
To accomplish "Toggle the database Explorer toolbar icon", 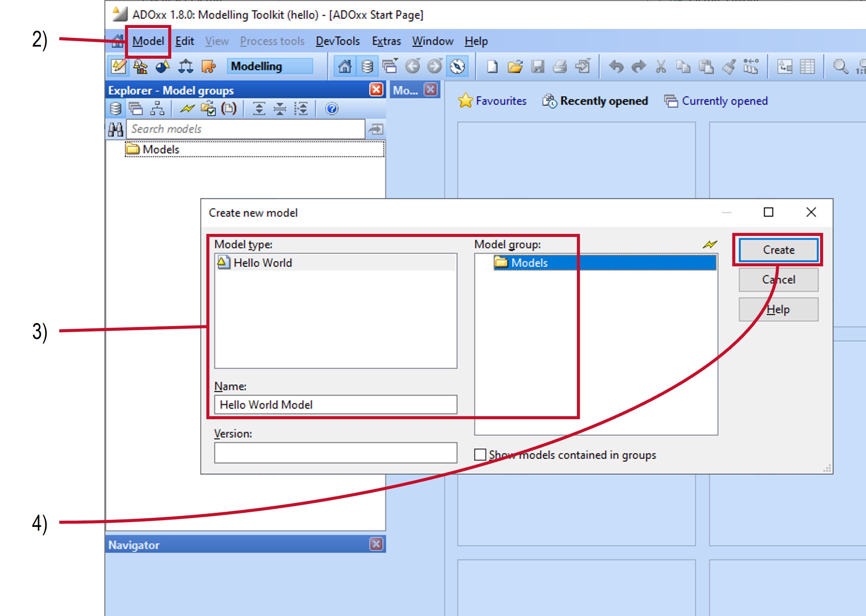I will click(x=367, y=66).
